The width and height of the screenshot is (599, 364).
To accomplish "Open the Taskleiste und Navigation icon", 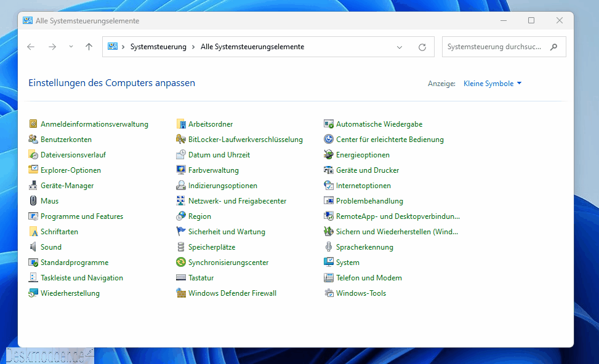I will pyautogui.click(x=33, y=277).
